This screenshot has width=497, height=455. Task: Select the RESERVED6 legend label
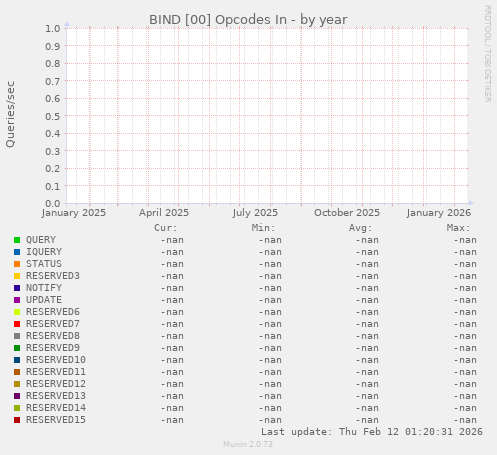tap(53, 312)
